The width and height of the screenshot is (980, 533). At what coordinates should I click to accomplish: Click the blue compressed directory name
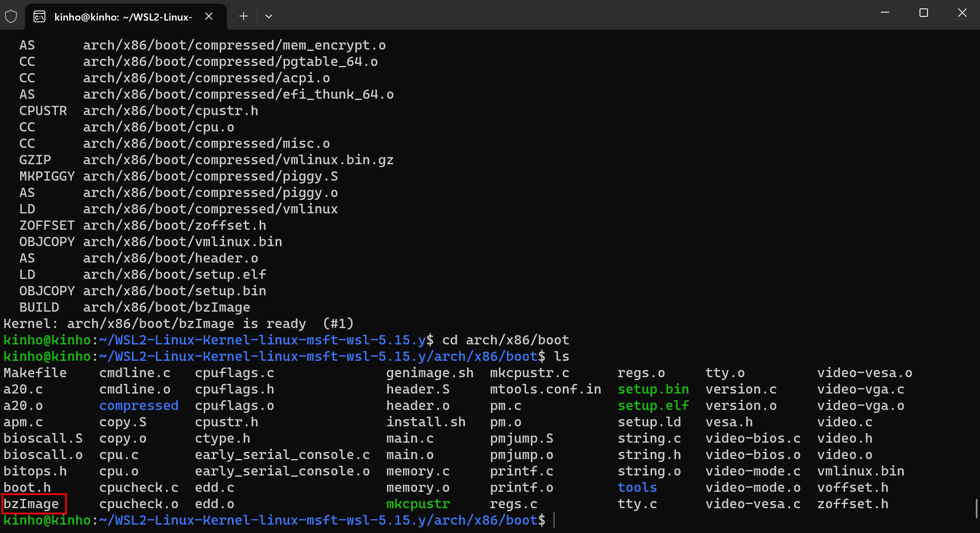pos(139,405)
